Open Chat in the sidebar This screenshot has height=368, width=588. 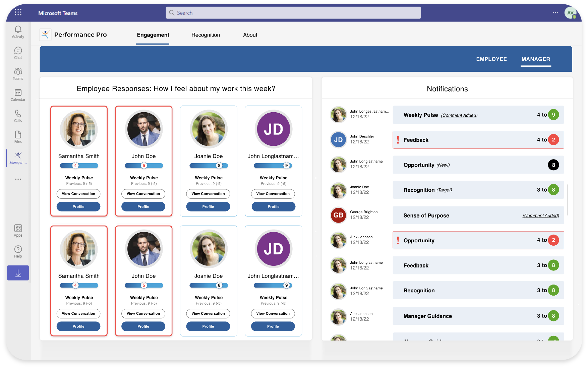18,53
